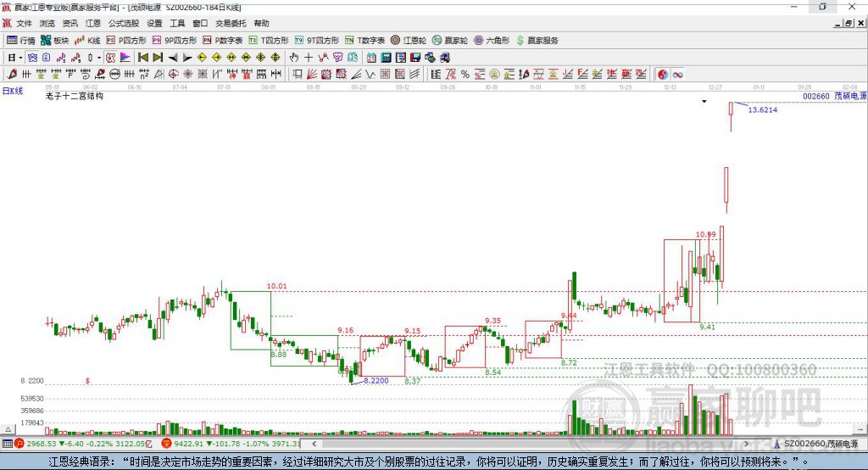This screenshot has height=470, width=868.
Task: Open the P数字表 tool
Action: click(223, 41)
